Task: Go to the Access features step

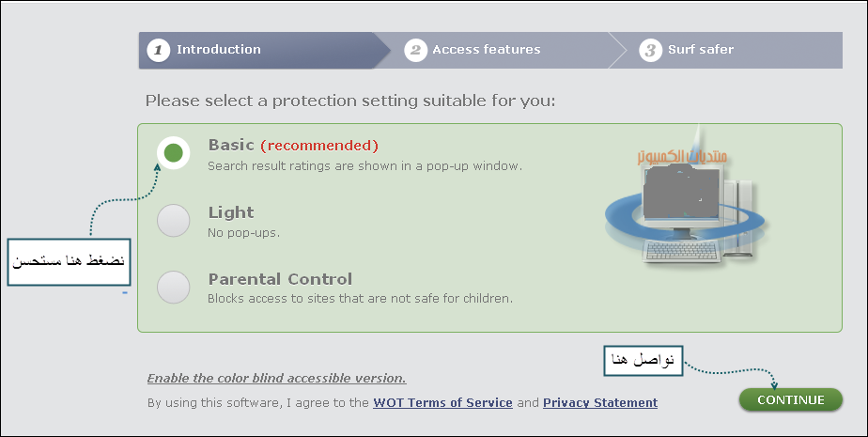Action: click(501, 51)
